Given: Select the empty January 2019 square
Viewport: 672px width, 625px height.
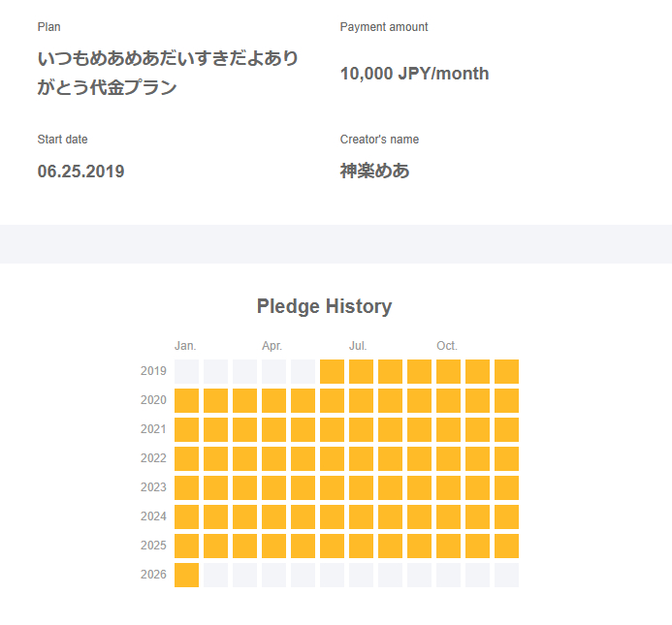Looking at the screenshot, I should (186, 371).
